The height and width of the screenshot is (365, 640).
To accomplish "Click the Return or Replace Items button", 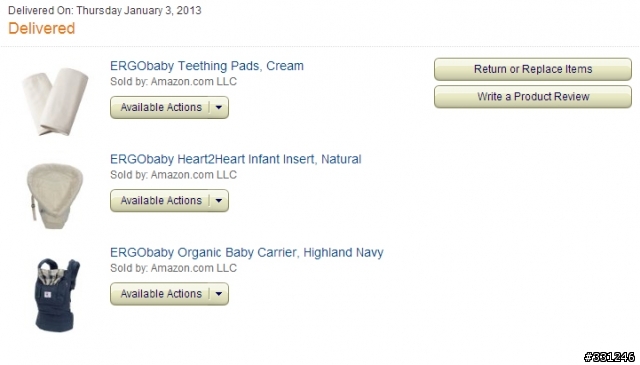I will [x=533, y=69].
